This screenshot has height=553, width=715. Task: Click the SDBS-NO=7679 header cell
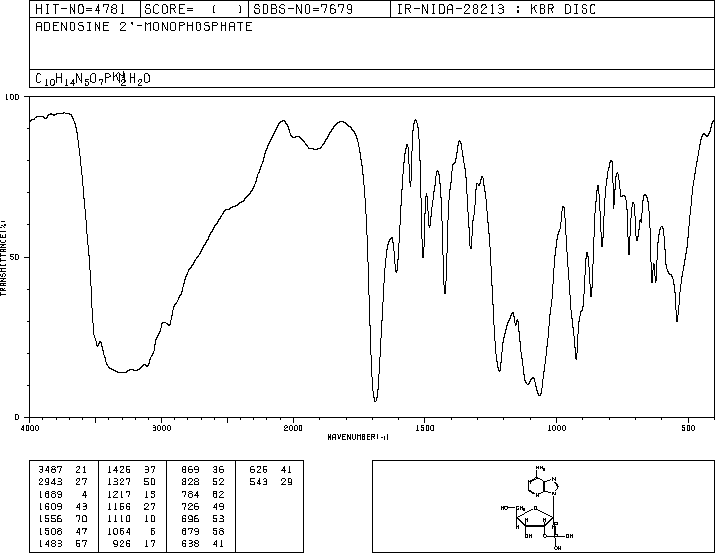pos(320,9)
